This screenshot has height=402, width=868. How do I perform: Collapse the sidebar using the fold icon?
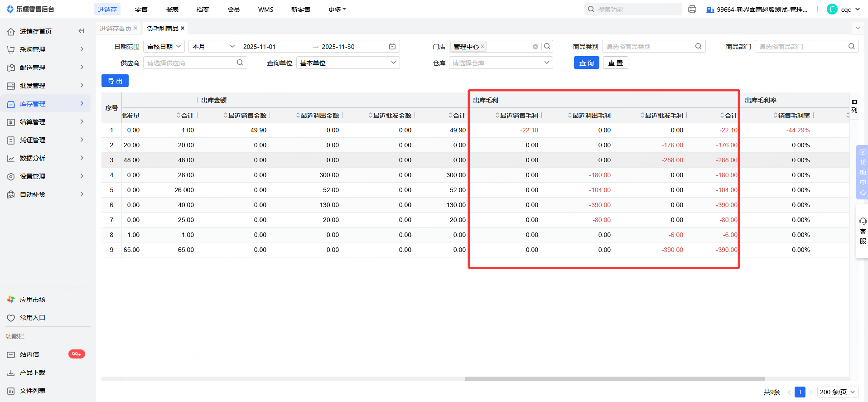[x=82, y=31]
